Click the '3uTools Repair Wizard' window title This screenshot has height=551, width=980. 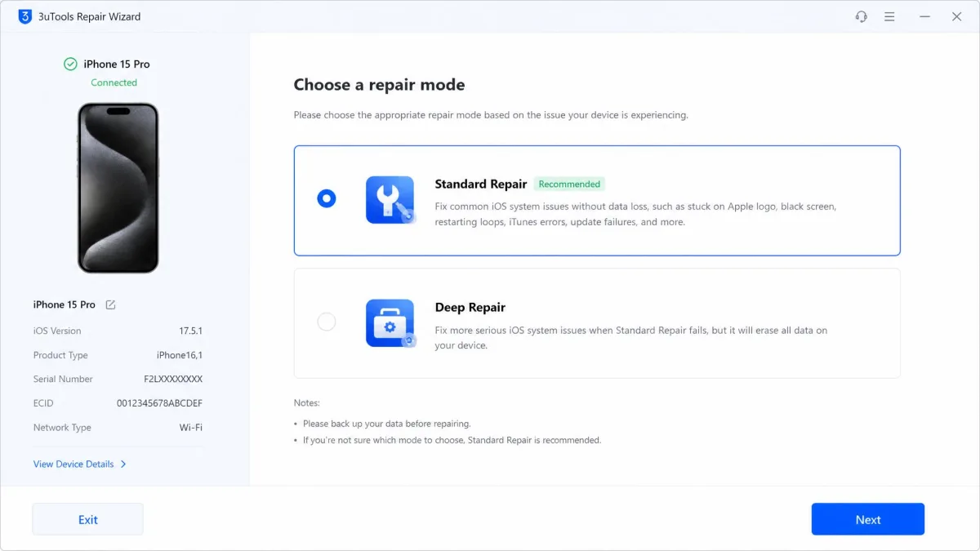tap(90, 16)
